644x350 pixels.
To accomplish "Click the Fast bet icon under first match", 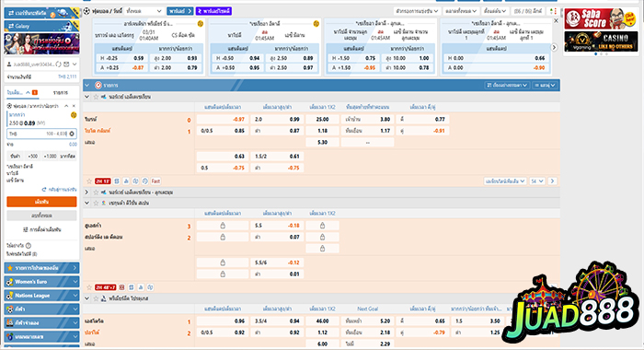I will tap(155, 181).
